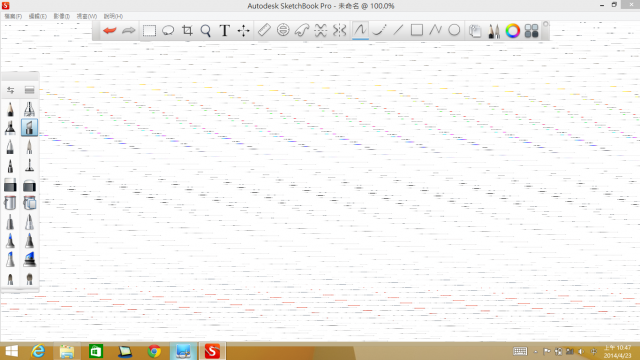Select the Hard Eraser
640x360 pixels.
[10, 185]
